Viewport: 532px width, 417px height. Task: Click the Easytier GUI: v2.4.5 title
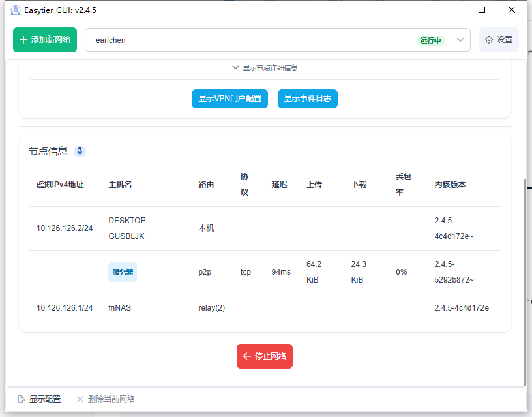click(60, 10)
